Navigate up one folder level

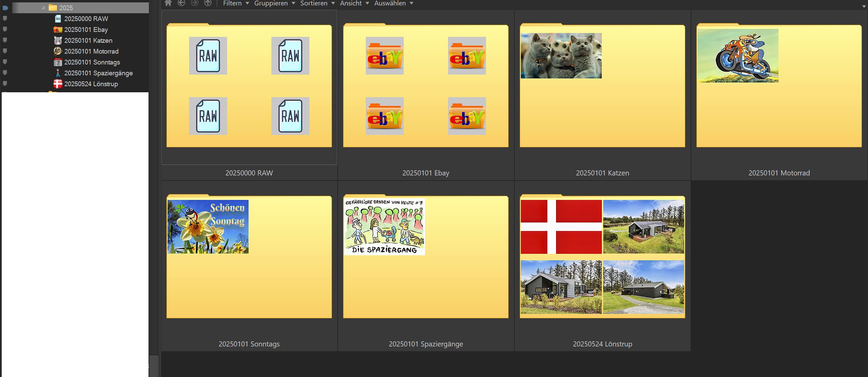coord(208,3)
